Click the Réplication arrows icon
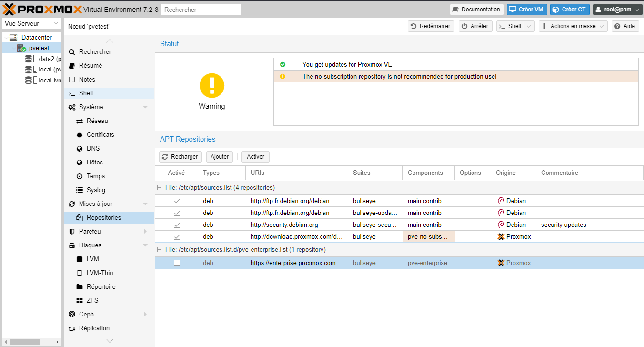The width and height of the screenshot is (644, 347). point(72,328)
